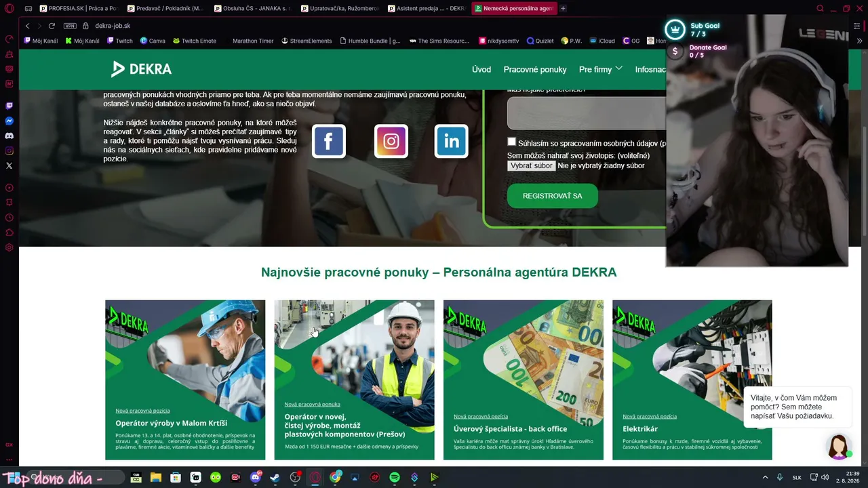The height and width of the screenshot is (488, 868).
Task: Switch to the Predavač / Pokladník tab
Action: (166, 9)
